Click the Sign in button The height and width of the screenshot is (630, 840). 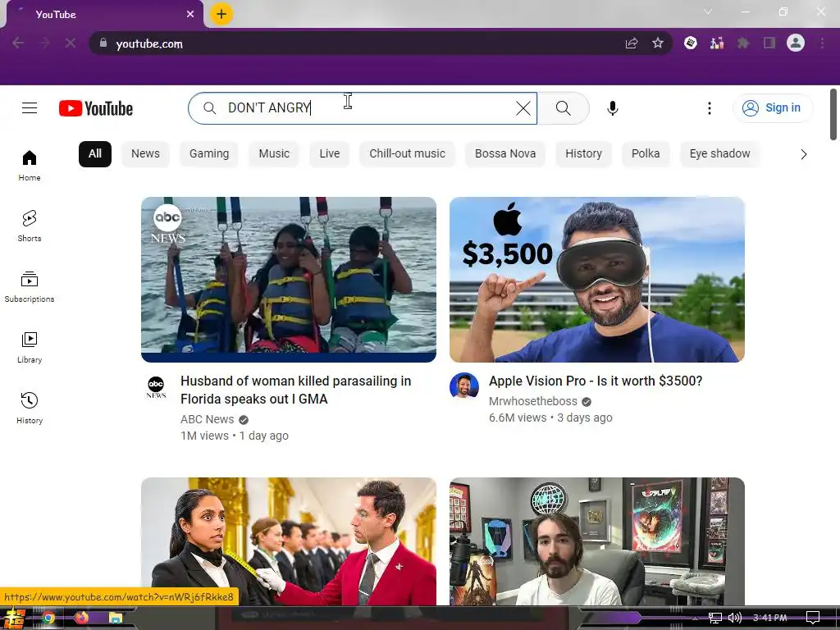coord(773,107)
